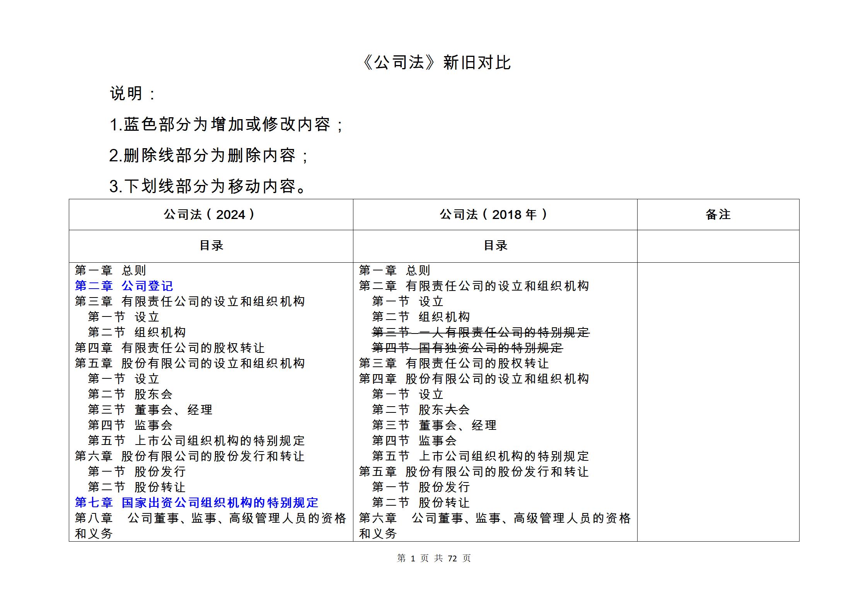Click the 备注 column header
The height and width of the screenshot is (614, 868).
coord(718,214)
